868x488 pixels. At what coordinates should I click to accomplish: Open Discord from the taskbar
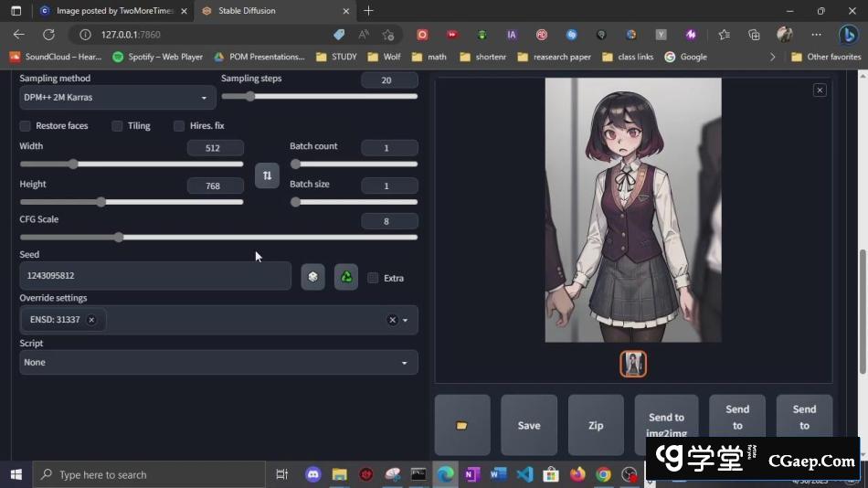click(314, 474)
